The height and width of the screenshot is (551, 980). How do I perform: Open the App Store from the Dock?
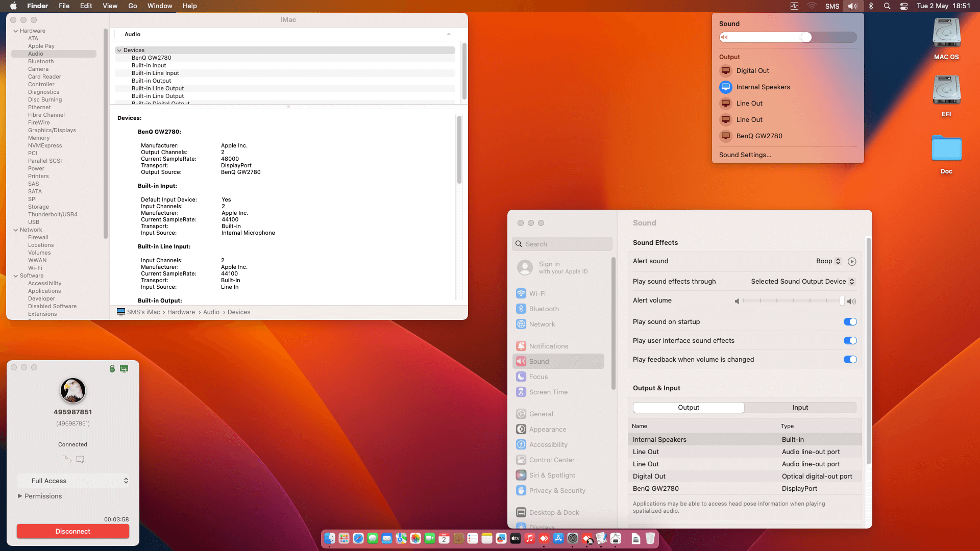558,538
